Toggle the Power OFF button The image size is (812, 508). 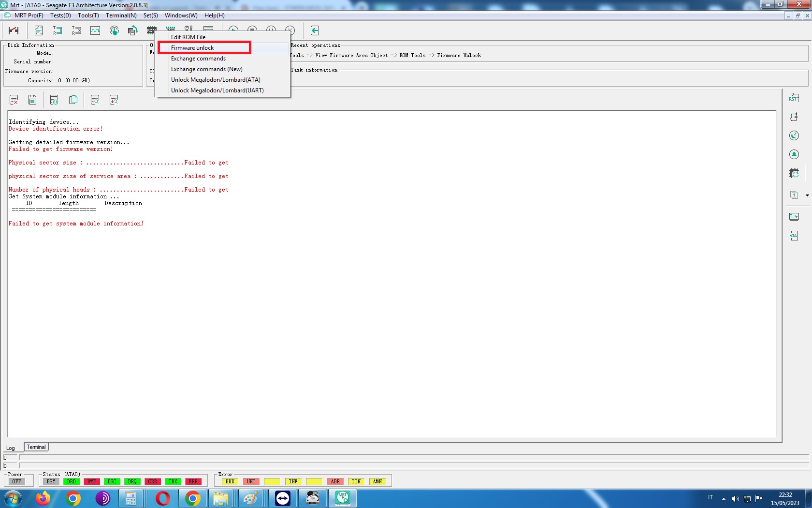coord(17,481)
